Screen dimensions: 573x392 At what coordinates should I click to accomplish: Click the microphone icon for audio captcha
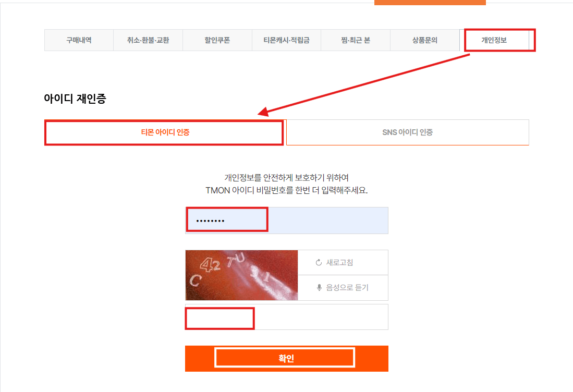319,288
